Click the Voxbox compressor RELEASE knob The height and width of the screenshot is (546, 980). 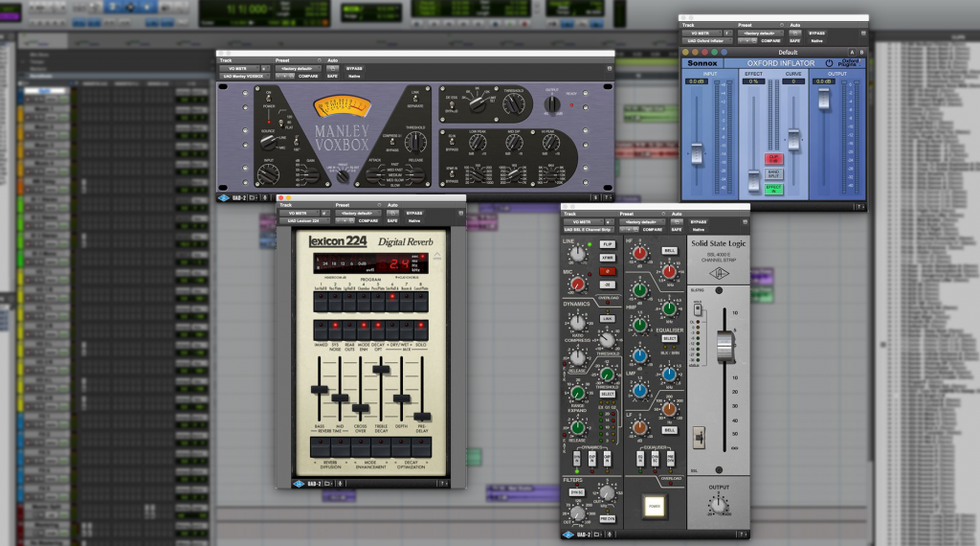point(415,175)
